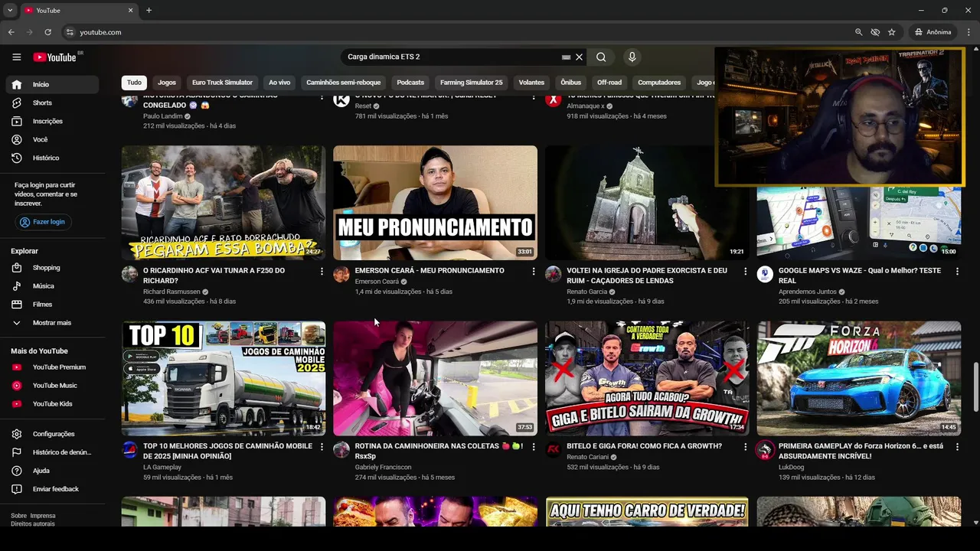Select Caminhões semi-reboque chip
The image size is (980, 551).
pyautogui.click(x=343, y=83)
